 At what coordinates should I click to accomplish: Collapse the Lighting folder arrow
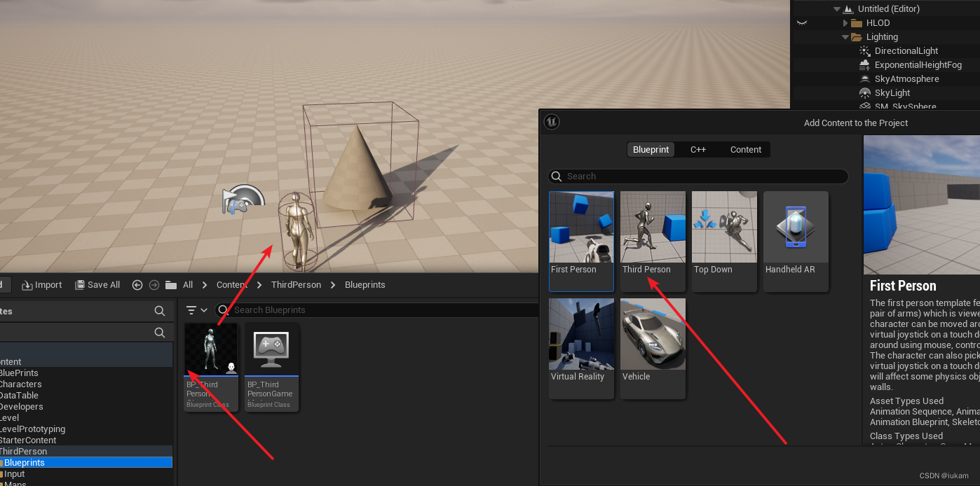point(845,37)
